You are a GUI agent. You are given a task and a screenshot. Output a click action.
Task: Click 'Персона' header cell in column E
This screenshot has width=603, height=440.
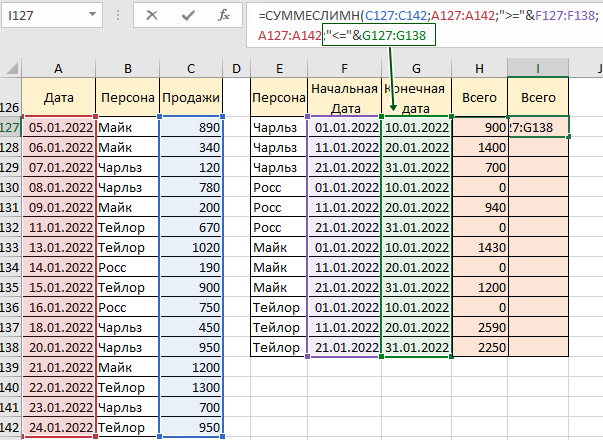point(279,97)
